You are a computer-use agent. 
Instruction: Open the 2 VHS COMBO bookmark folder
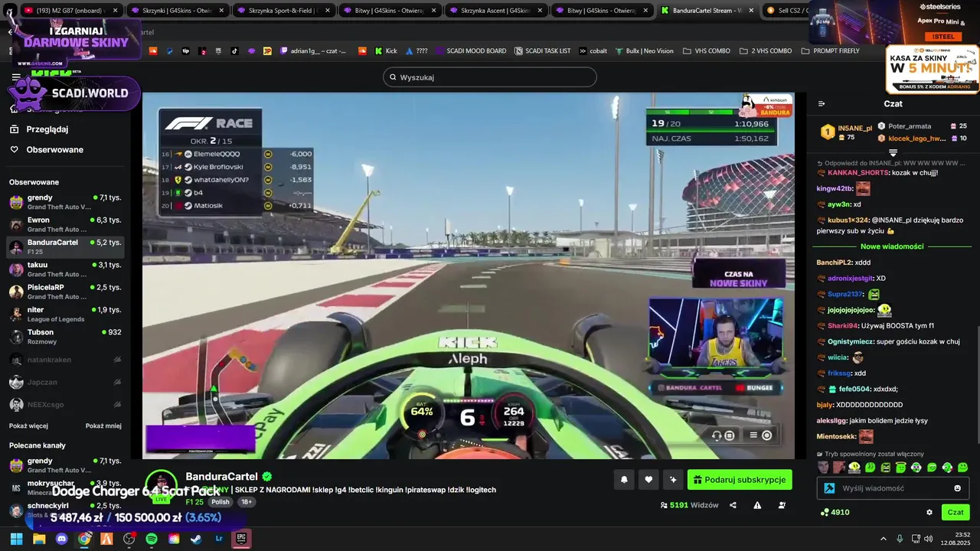(766, 51)
